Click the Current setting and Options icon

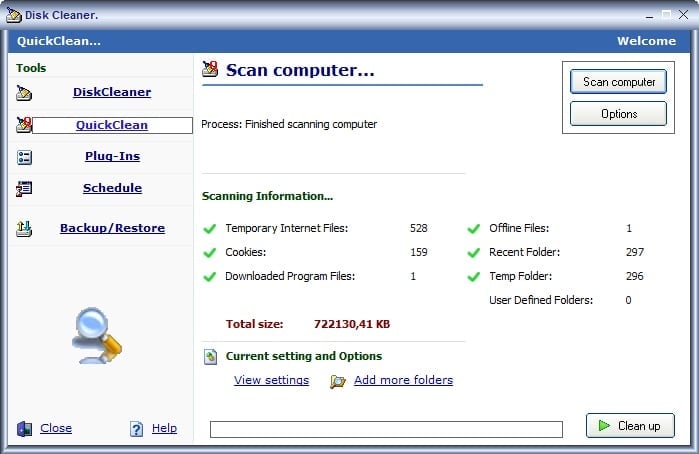click(x=210, y=356)
